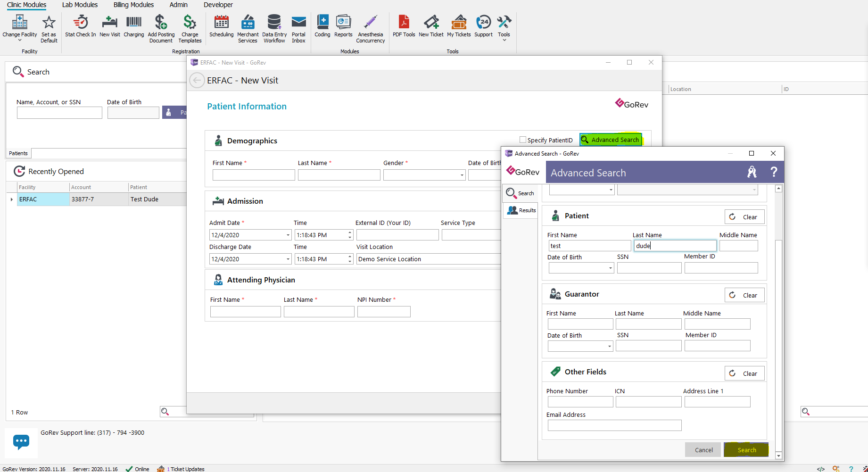
Task: Open the Admit Date dropdown
Action: (x=288, y=235)
